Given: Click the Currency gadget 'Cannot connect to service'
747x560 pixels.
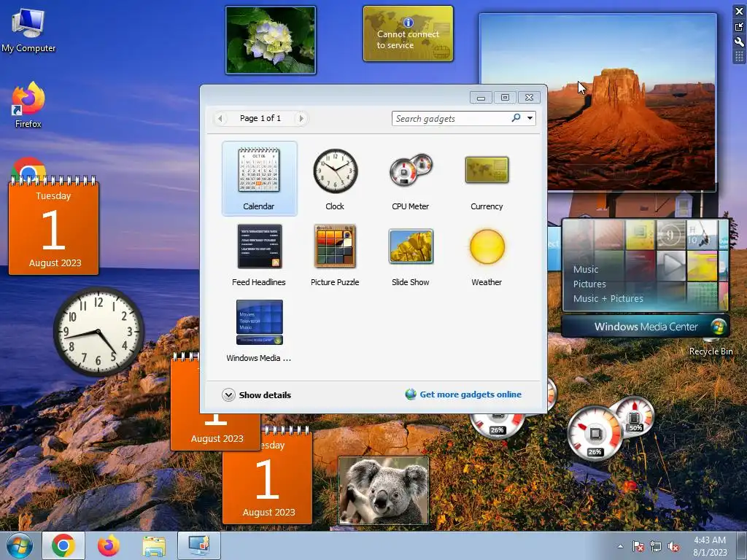Looking at the screenshot, I should [x=408, y=34].
